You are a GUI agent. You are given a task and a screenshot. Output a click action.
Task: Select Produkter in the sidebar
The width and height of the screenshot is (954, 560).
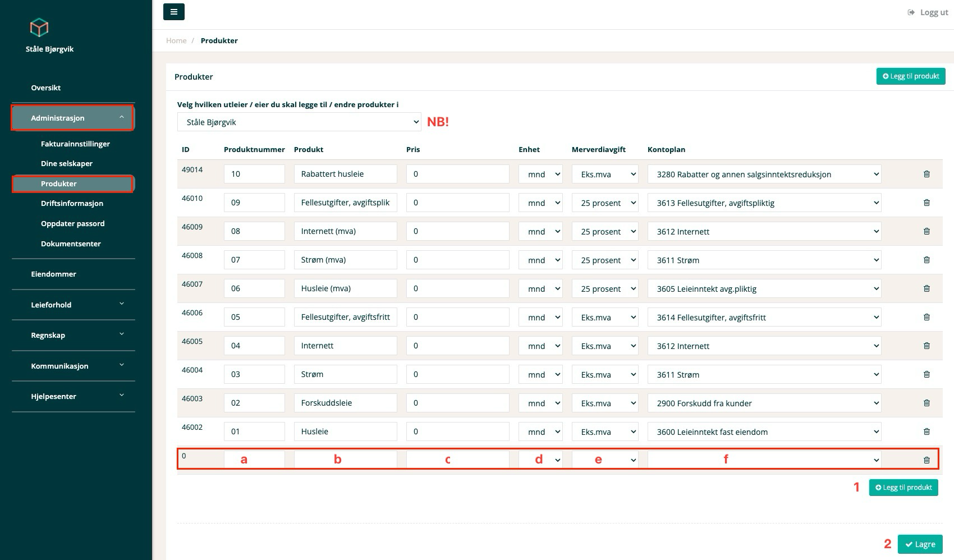pos(72,183)
